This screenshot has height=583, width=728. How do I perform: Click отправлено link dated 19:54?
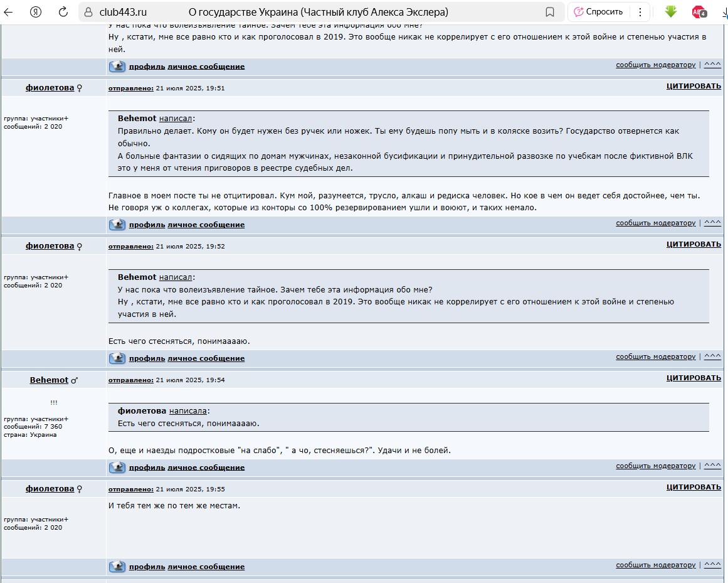pyautogui.click(x=131, y=380)
